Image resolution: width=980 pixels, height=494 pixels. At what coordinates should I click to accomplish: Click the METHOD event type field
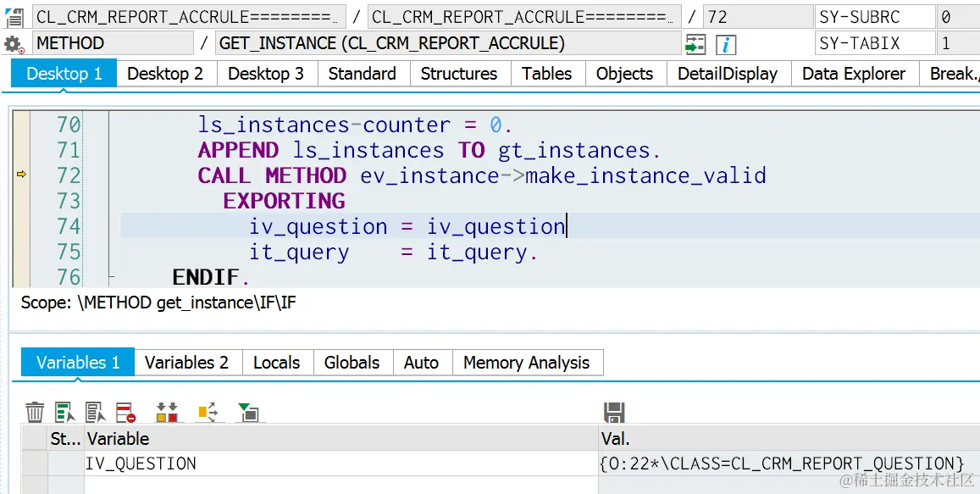(113, 43)
